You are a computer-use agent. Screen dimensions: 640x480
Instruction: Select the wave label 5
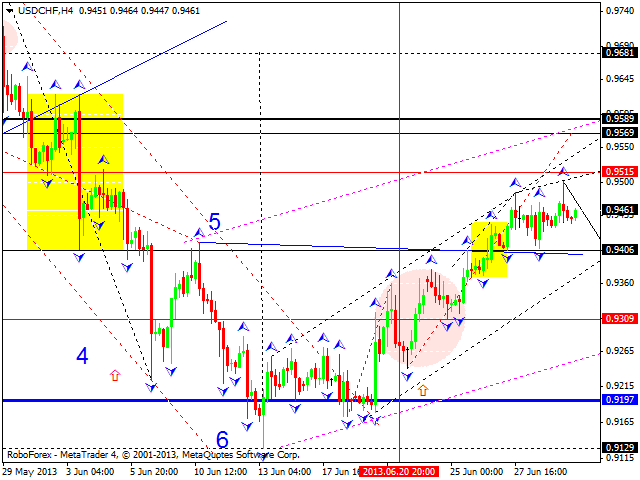click(x=214, y=222)
